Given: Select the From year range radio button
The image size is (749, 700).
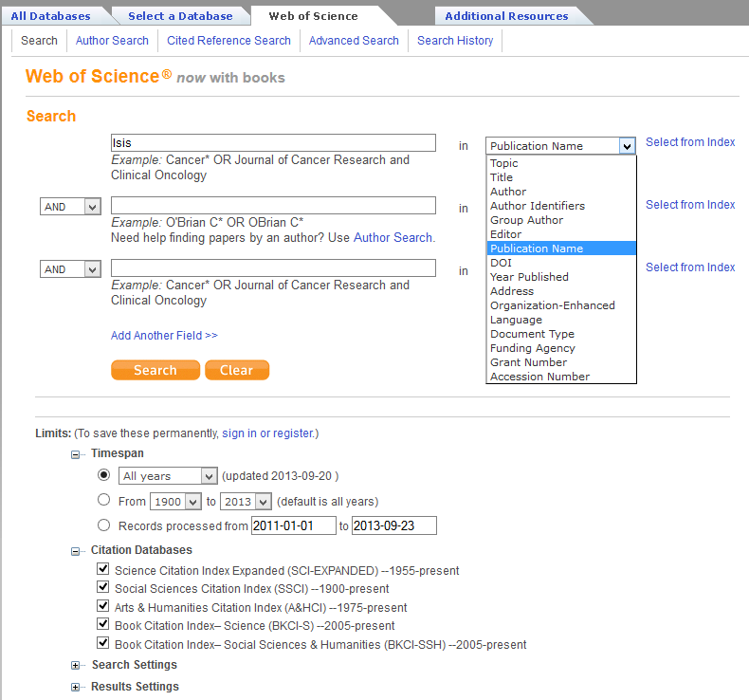Looking at the screenshot, I should (x=103, y=500).
